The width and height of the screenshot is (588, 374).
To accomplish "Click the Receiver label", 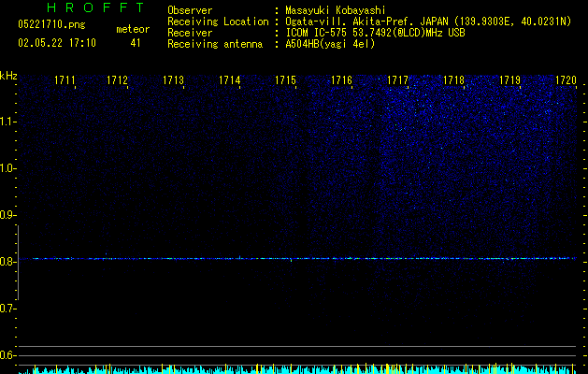I will (x=190, y=33).
